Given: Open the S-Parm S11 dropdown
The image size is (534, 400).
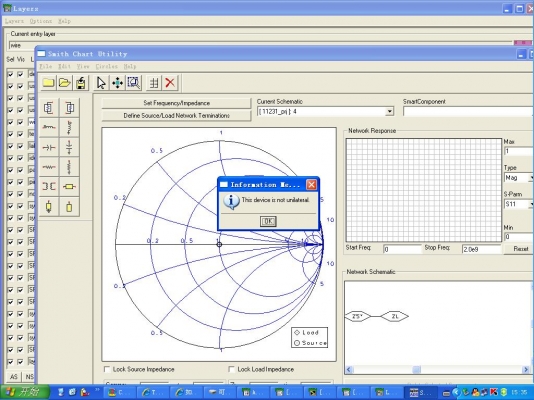Looking at the screenshot, I should [x=531, y=204].
